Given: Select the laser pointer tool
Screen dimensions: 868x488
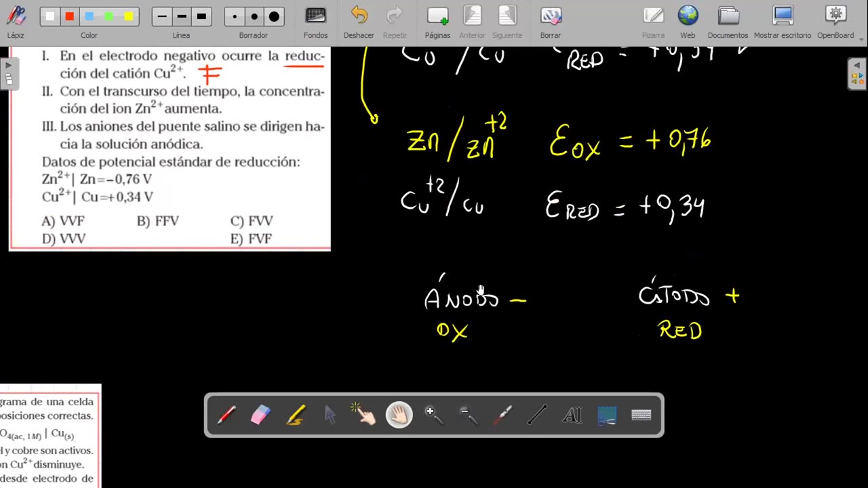Looking at the screenshot, I should tap(503, 415).
